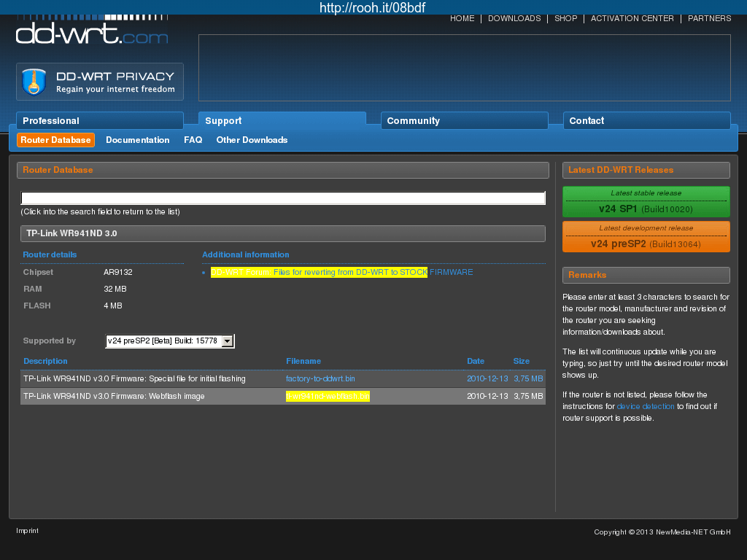Image resolution: width=747 pixels, height=560 pixels.
Task: Go to the FAQ page
Action: tap(193, 140)
